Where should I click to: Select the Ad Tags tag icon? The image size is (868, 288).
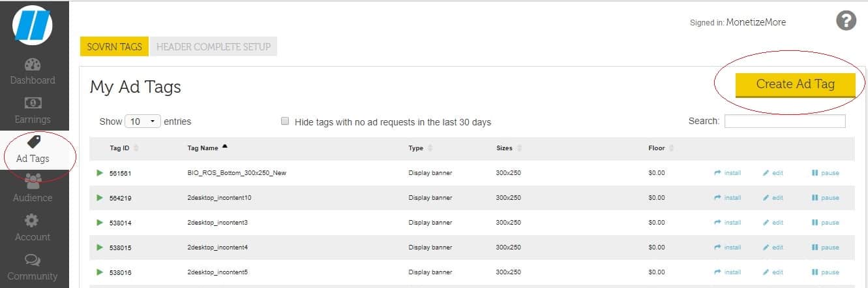pyautogui.click(x=33, y=142)
